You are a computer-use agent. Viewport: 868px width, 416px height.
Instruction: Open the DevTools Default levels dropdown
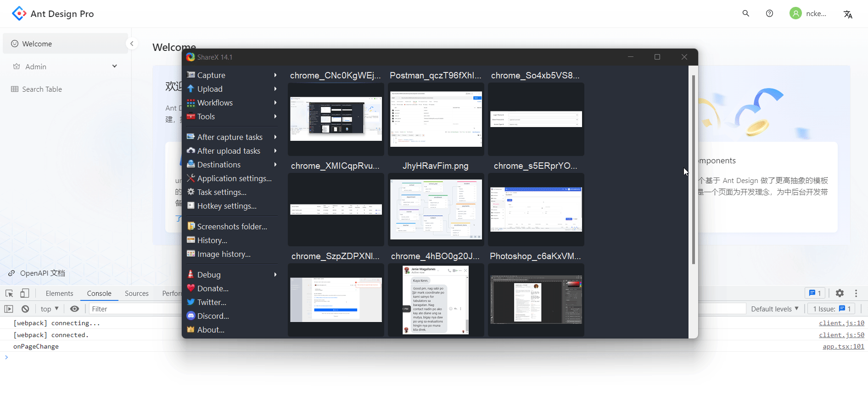[x=775, y=309]
